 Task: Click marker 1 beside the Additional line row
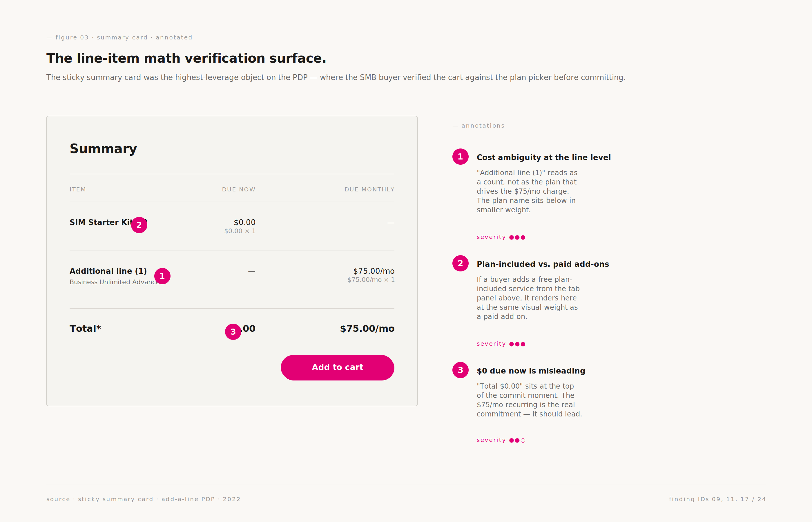tap(162, 276)
